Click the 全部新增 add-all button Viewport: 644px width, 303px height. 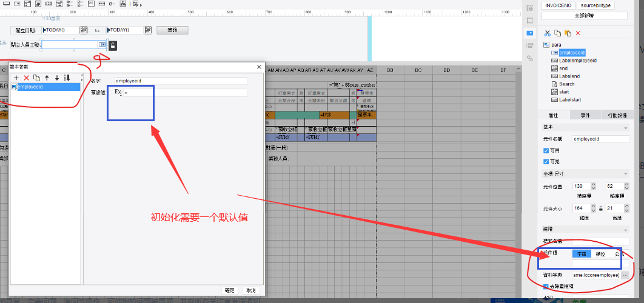[x=584, y=16]
